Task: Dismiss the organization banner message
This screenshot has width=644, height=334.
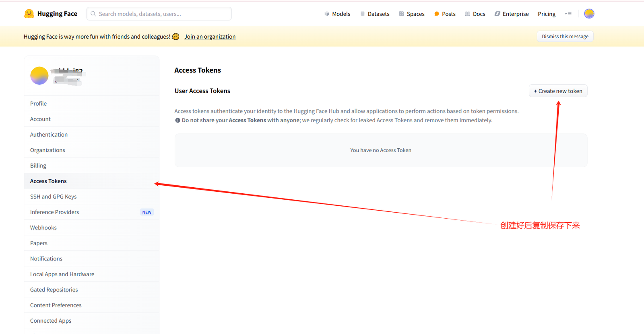Action: [x=565, y=36]
